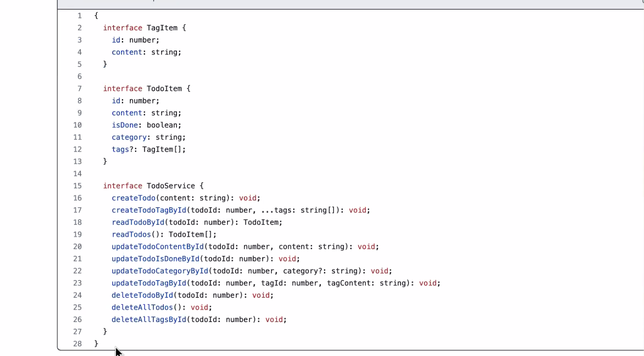Click line number 7 in the gutter

[80, 89]
